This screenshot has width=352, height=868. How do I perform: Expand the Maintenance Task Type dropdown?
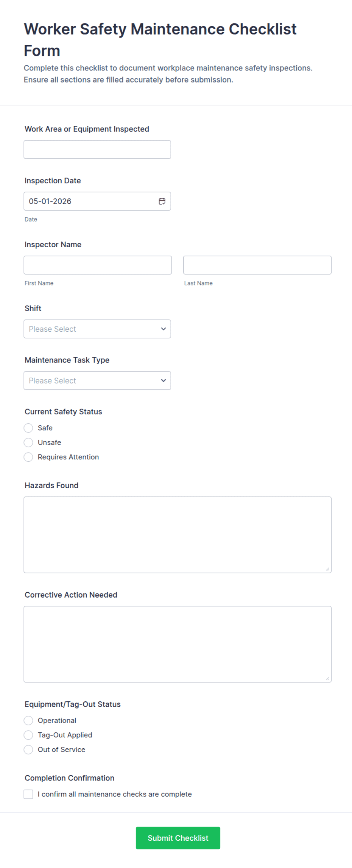pyautogui.click(x=97, y=381)
